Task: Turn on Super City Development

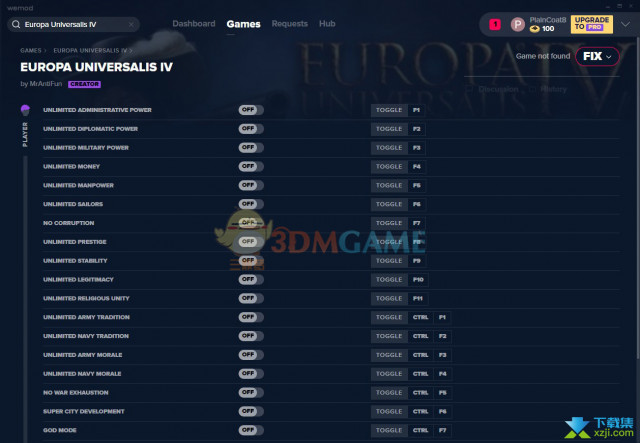Action: click(x=251, y=411)
